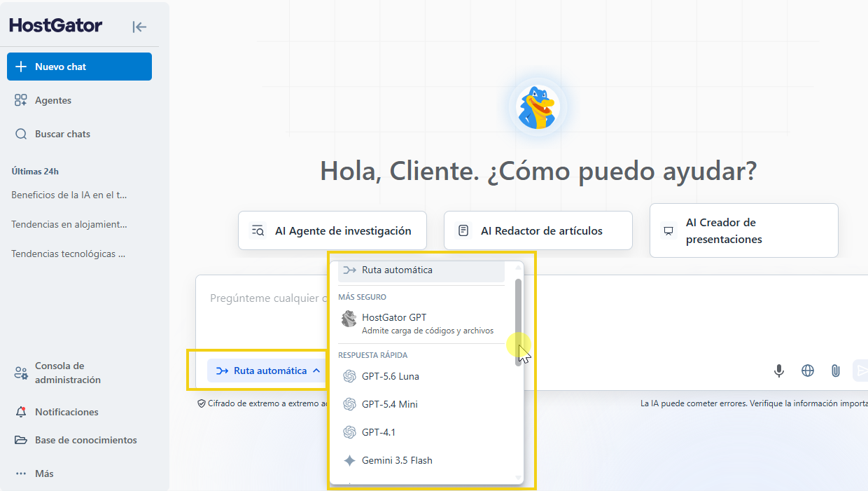Click the Consola de administración users icon
Image resolution: width=868 pixels, height=491 pixels.
pyautogui.click(x=21, y=373)
